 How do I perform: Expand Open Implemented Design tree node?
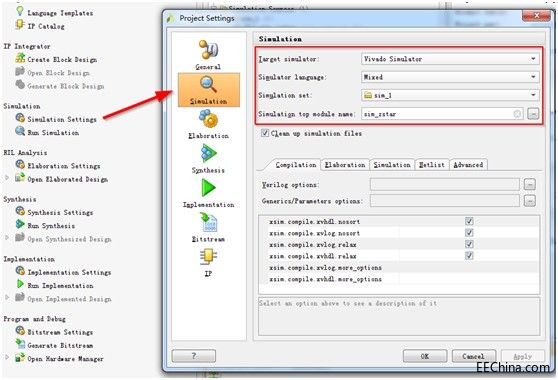click(x=7, y=297)
